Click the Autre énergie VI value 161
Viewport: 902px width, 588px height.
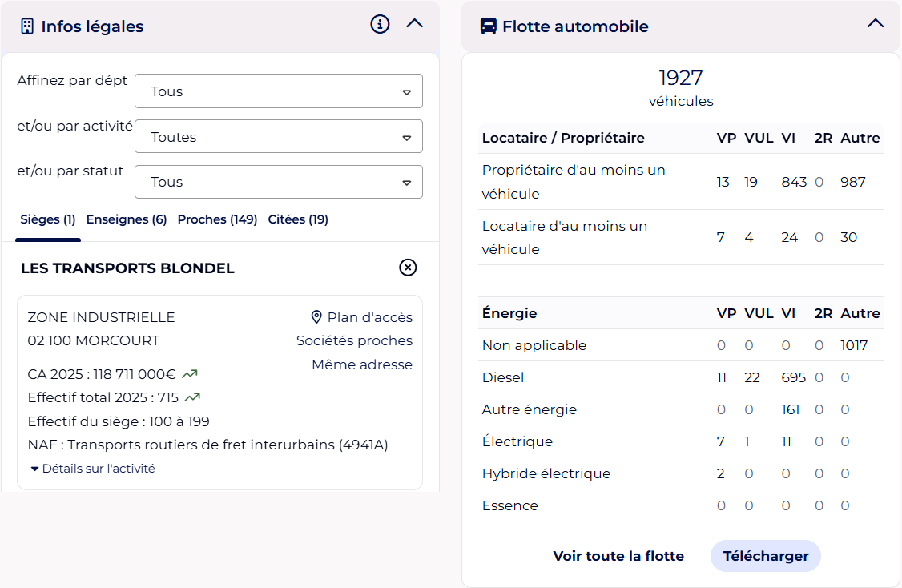click(x=791, y=409)
